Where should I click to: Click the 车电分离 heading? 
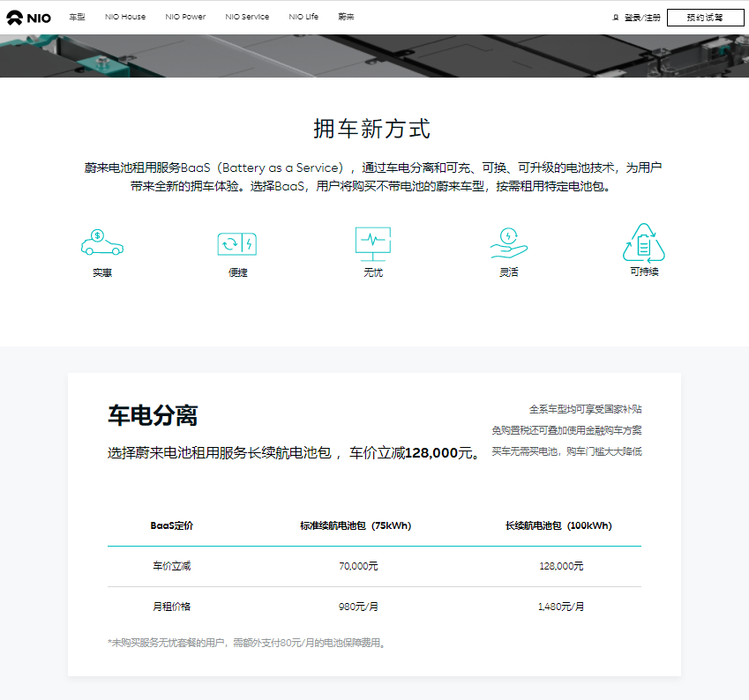pos(153,415)
